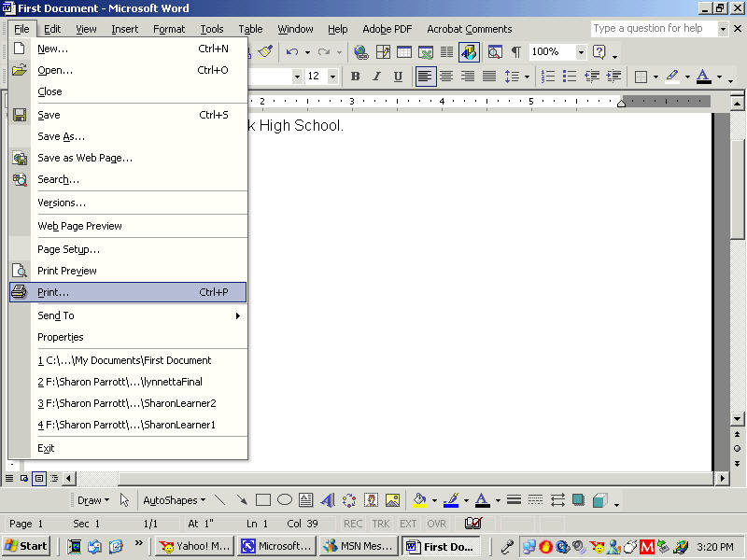Select Align Left

[x=426, y=77]
